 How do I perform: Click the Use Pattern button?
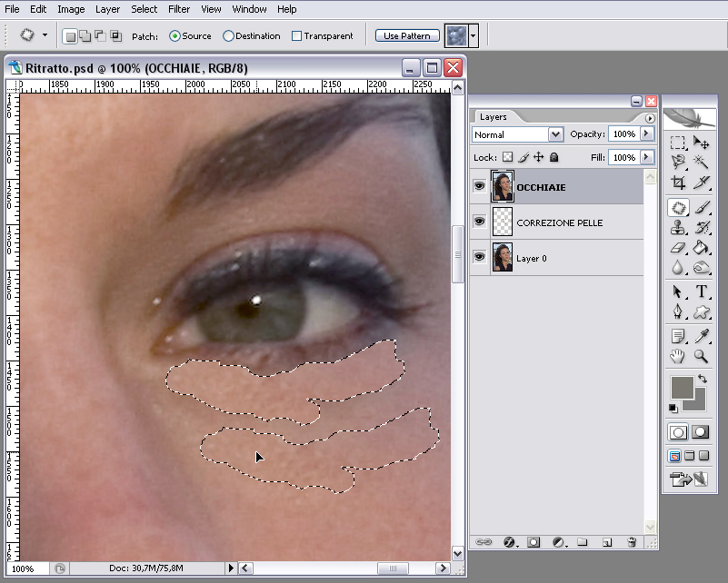click(407, 36)
